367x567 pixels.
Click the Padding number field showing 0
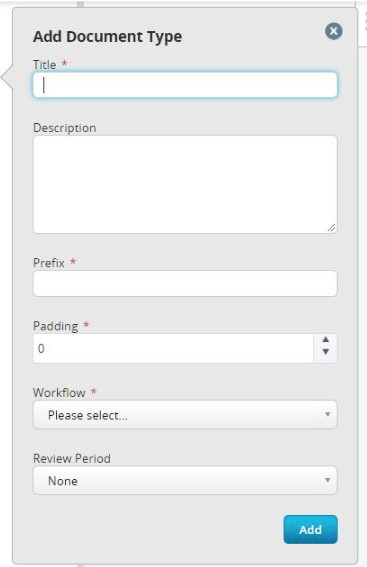coord(174,349)
